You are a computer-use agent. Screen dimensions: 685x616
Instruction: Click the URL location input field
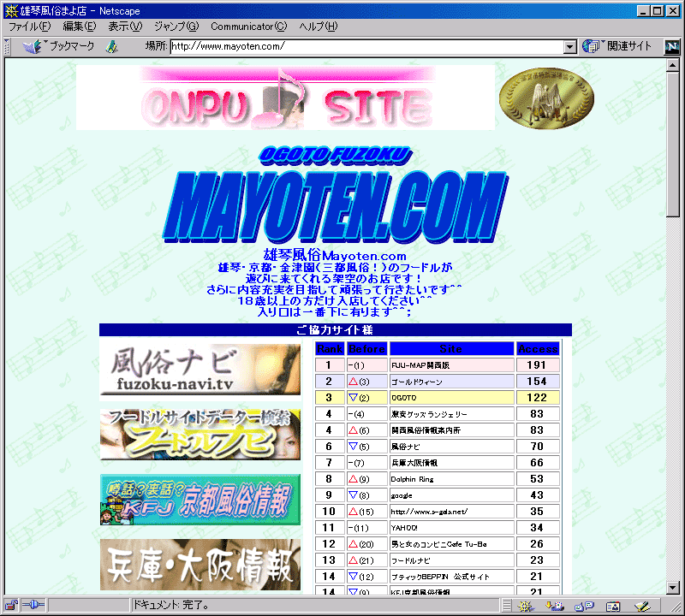(366, 47)
